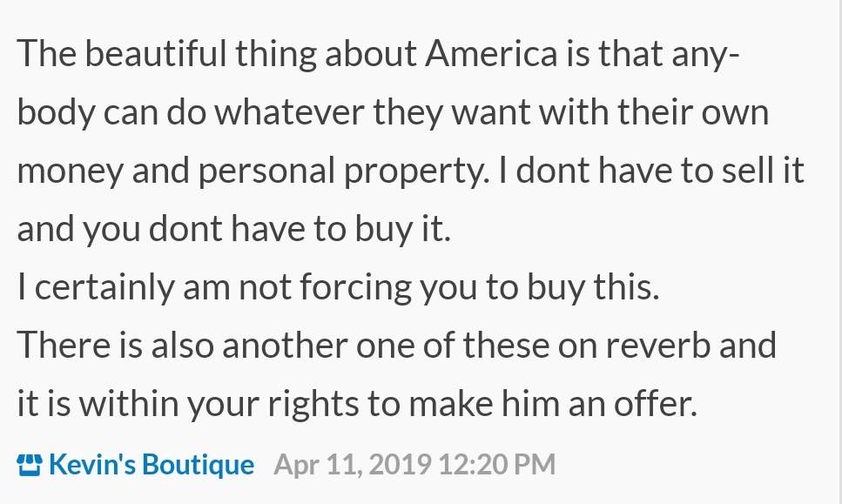This screenshot has height=504, width=842.
Task: Click the phrase "their own" ending line two
Action: [693, 112]
